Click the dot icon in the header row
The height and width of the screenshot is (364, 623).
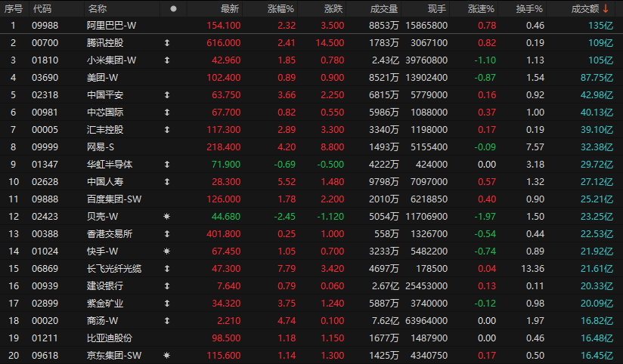pos(173,8)
